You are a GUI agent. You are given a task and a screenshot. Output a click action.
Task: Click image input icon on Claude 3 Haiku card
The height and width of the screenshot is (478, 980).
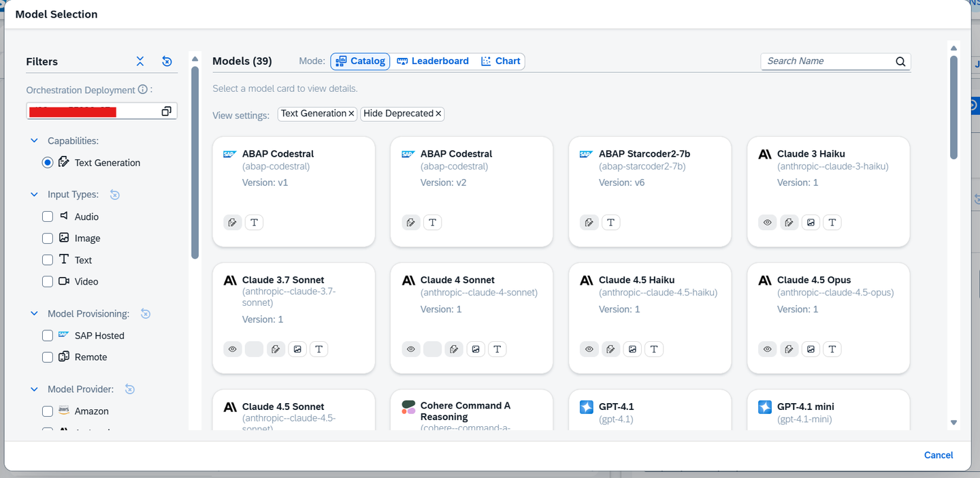click(x=811, y=222)
